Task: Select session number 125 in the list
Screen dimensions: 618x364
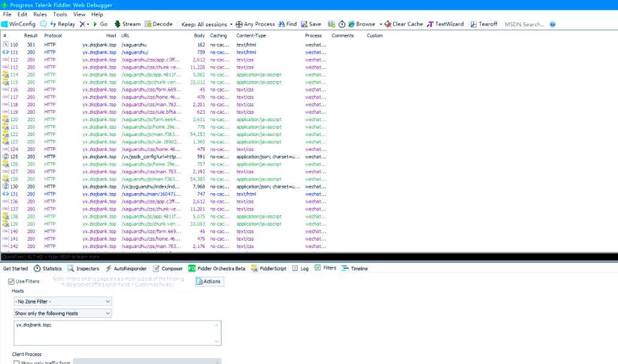Action: pos(164,156)
